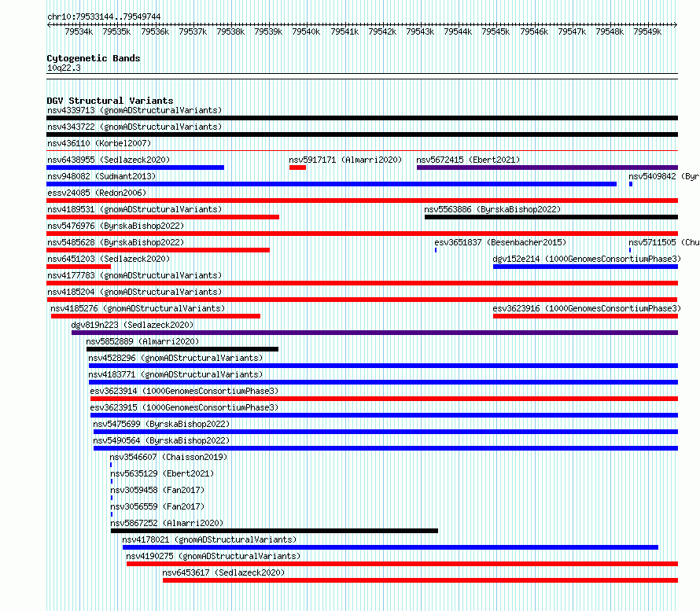This screenshot has height=611, width=700.
Task: Click the blue bar of nsv4178021
Action: click(391, 547)
